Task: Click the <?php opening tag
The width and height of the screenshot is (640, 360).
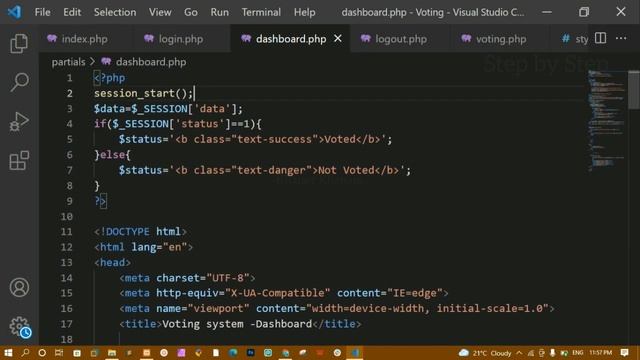Action: (x=109, y=78)
